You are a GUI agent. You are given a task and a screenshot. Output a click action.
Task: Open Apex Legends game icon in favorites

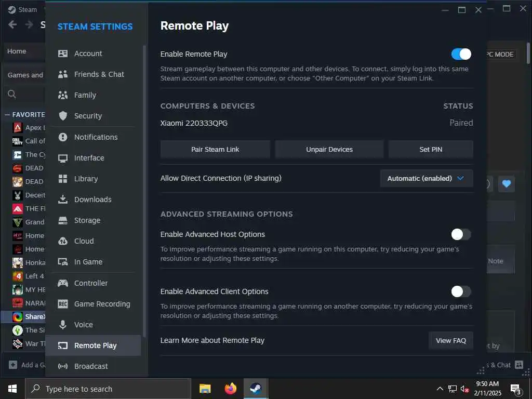(17, 128)
